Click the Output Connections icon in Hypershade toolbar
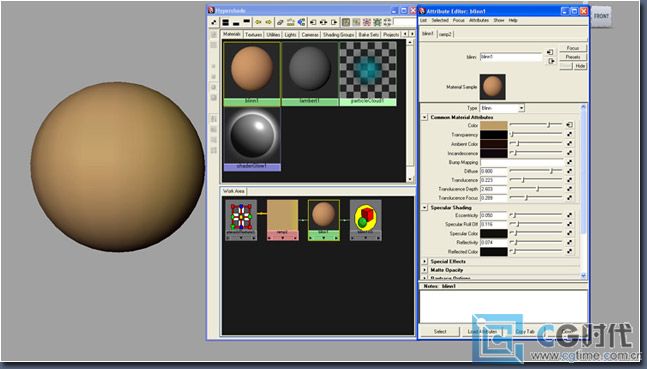 pos(334,22)
